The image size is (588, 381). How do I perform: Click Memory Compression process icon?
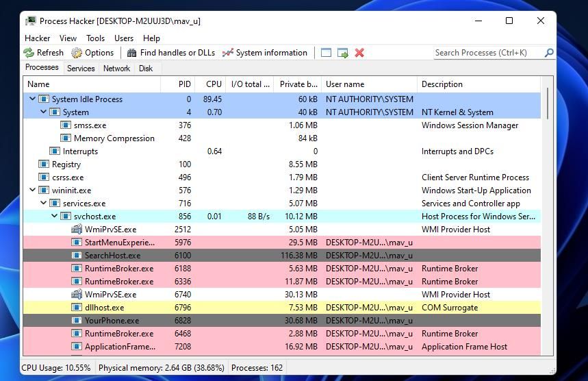click(x=66, y=138)
